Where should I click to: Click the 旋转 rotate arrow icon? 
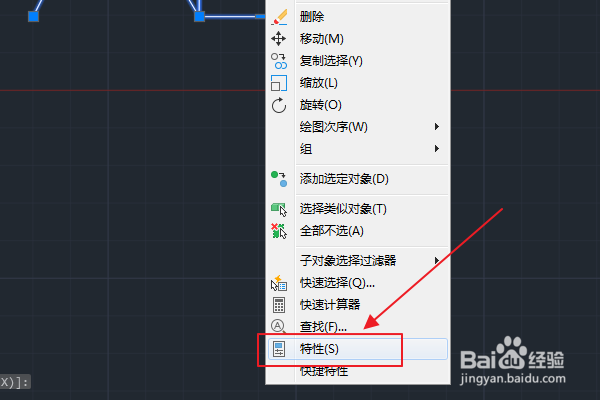coord(279,105)
